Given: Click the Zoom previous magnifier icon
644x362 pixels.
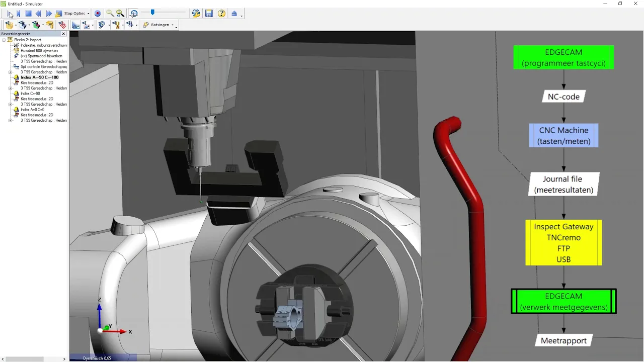Looking at the screenshot, I should pyautogui.click(x=120, y=14).
